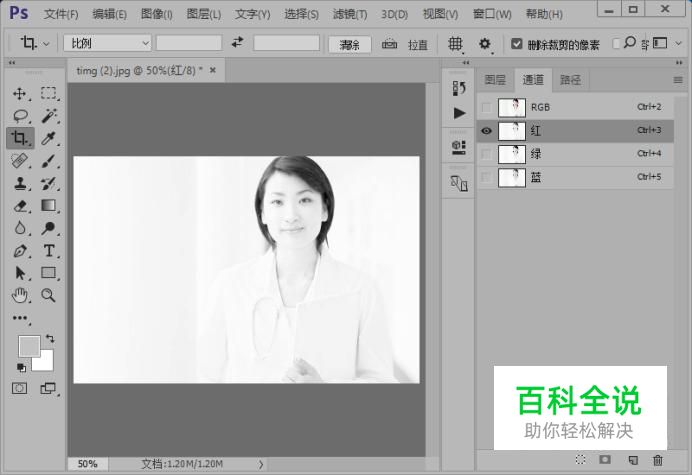
Task: Open crop settings gear menu
Action: (x=485, y=44)
